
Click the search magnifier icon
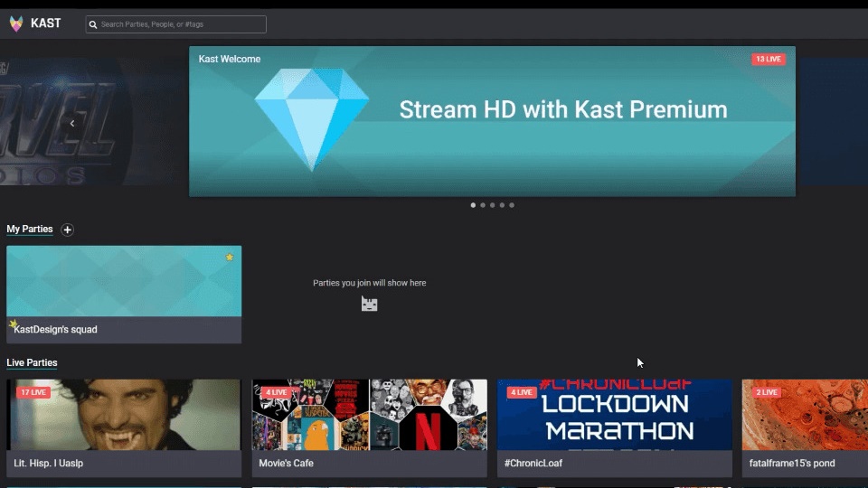93,24
